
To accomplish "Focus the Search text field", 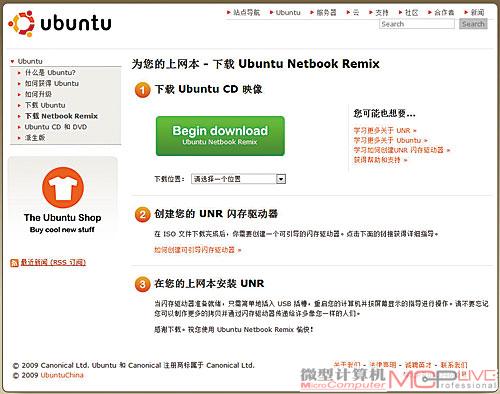I will point(417,24).
